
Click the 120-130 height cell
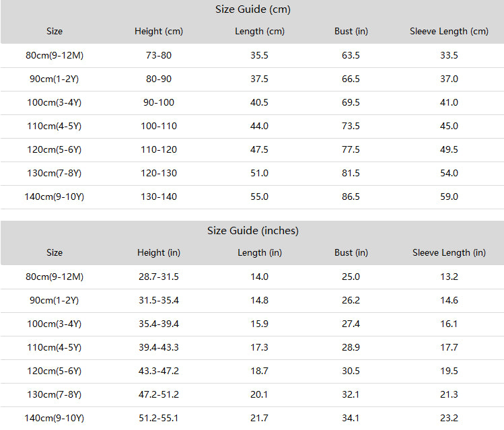tap(158, 173)
